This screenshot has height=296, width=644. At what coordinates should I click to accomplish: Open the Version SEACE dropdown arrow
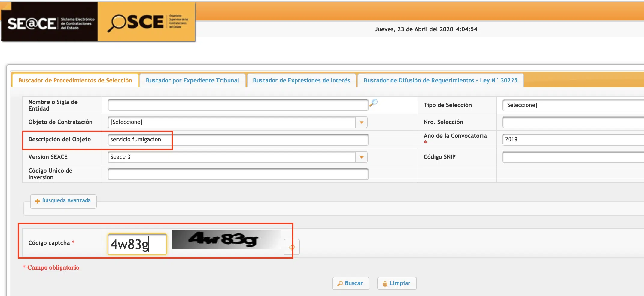(361, 157)
